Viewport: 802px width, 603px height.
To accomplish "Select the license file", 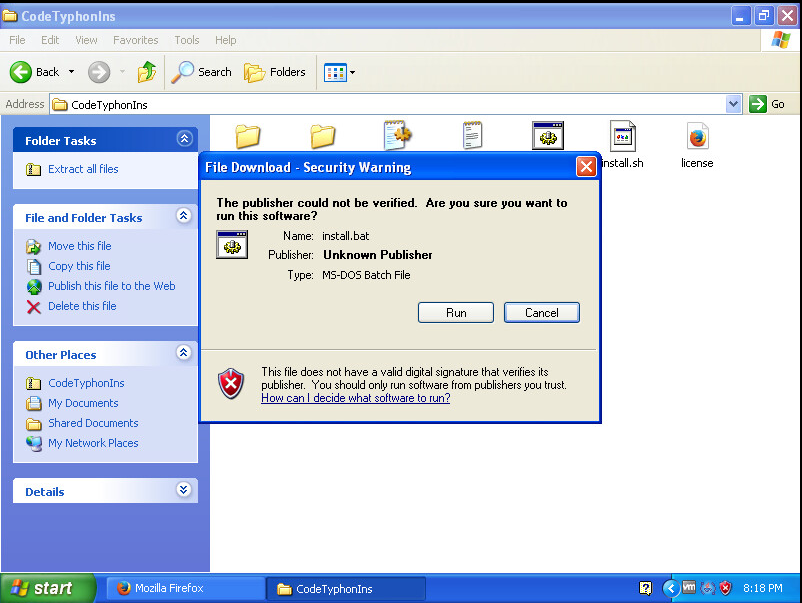I will point(697,145).
